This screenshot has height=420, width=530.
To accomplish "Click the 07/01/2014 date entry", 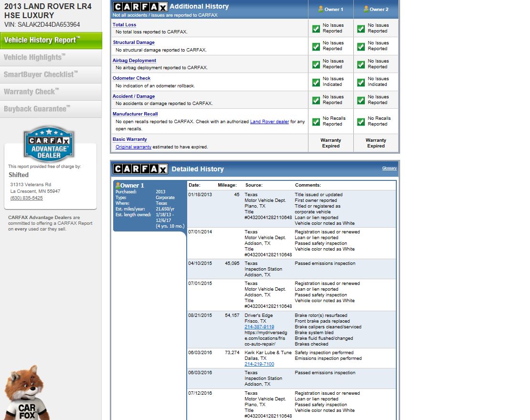I will 200,232.
